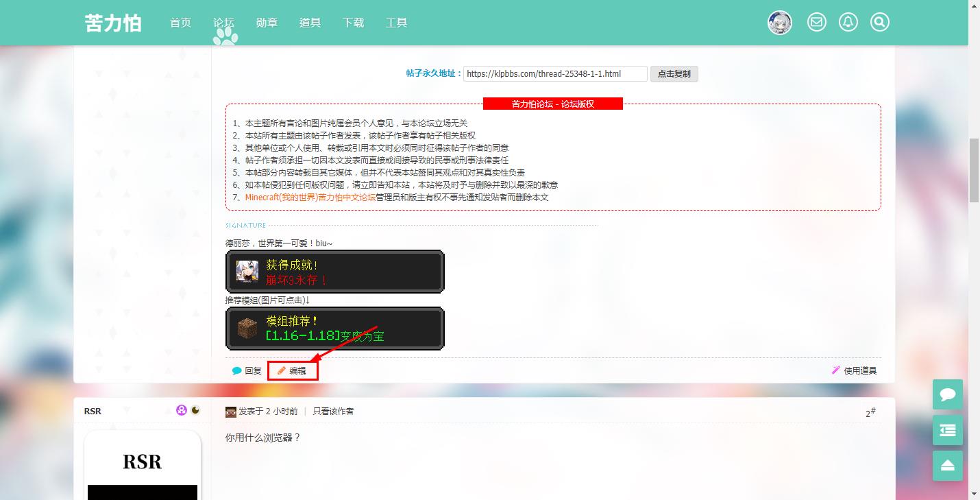The width and height of the screenshot is (980, 500).
Task: Click the dark moon badge beside RSR
Action: pyautogui.click(x=196, y=410)
